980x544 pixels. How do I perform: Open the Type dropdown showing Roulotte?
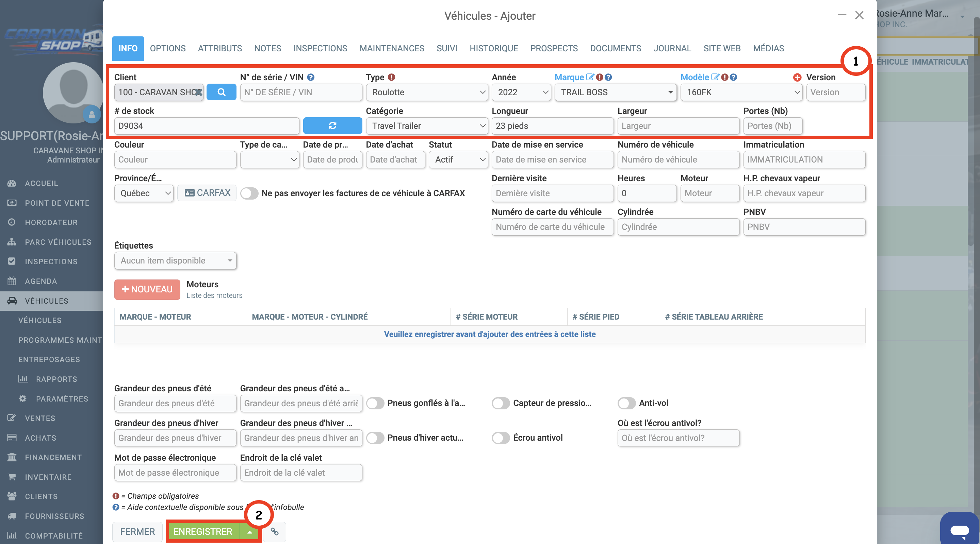coord(427,92)
